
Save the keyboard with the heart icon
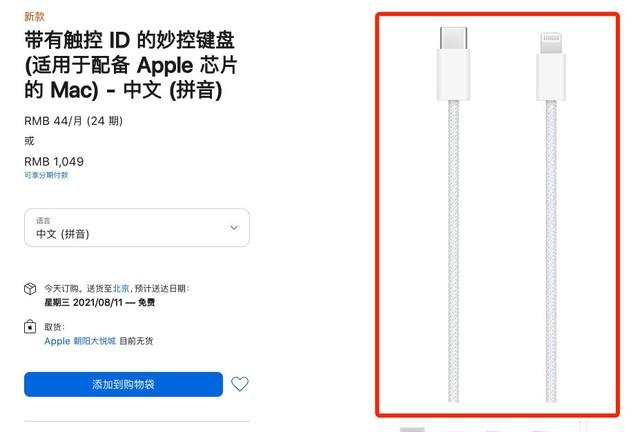click(x=240, y=384)
